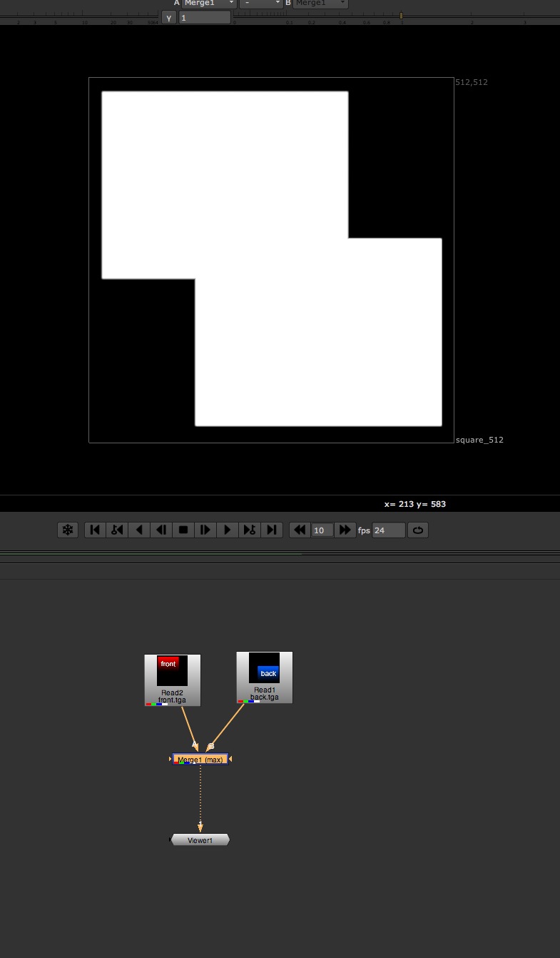
Task: Toggle the Y gamma button
Action: point(169,17)
